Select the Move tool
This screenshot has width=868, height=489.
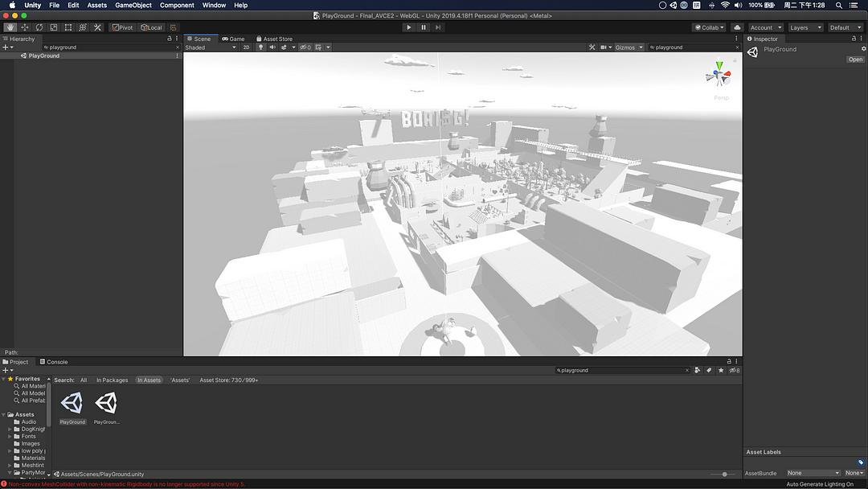(25, 27)
